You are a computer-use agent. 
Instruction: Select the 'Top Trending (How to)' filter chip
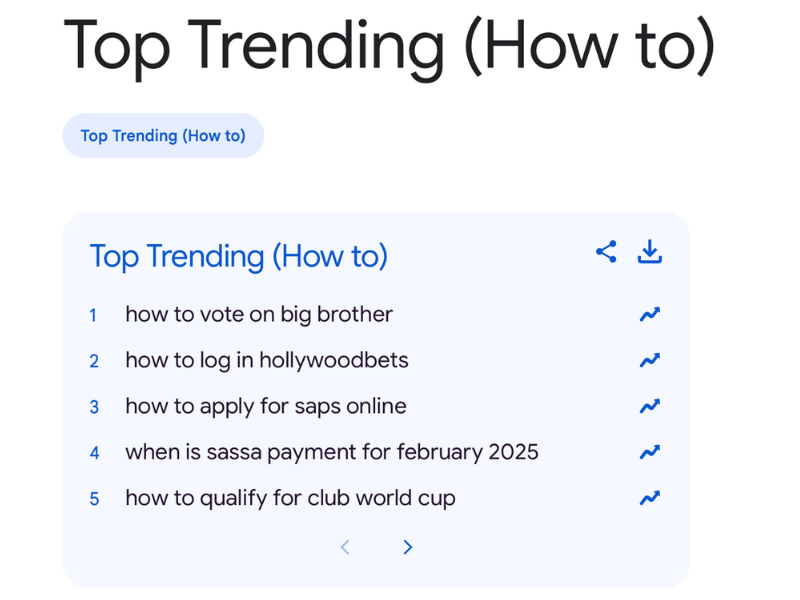pyautogui.click(x=163, y=135)
